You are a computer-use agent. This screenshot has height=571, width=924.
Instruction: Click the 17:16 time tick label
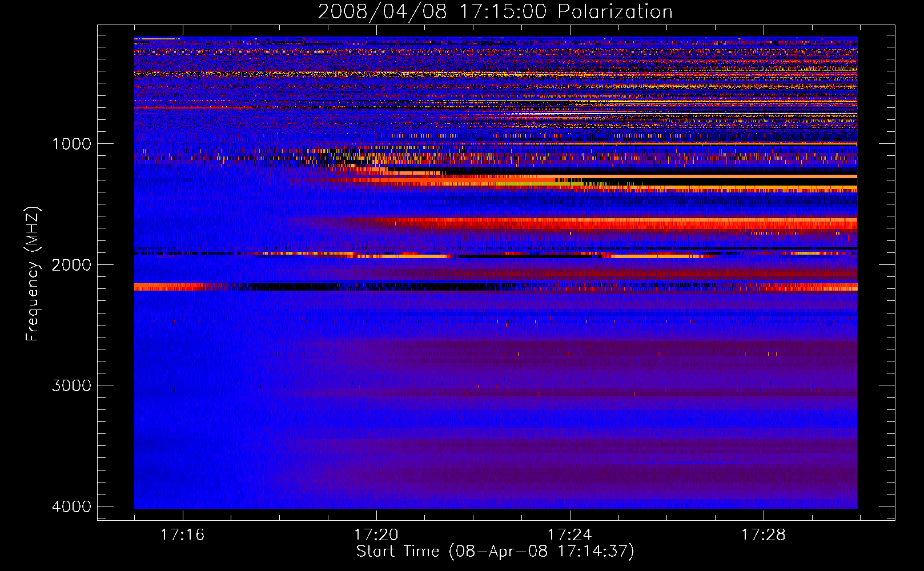(x=183, y=535)
